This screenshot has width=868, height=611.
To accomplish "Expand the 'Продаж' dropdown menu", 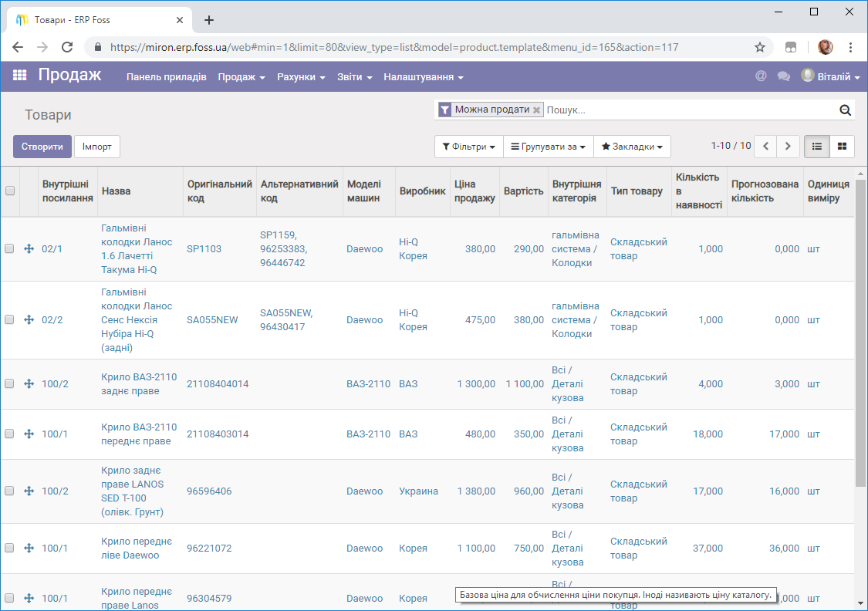I will (x=241, y=77).
